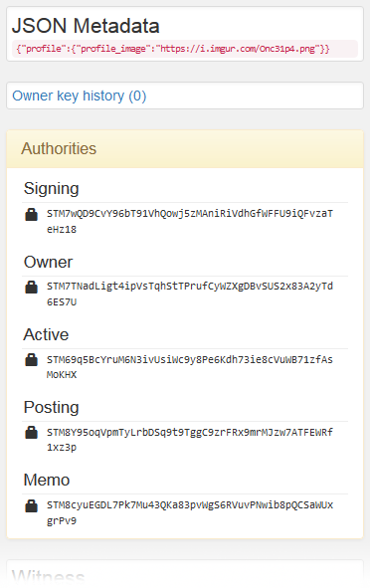Image resolution: width=370 pixels, height=588 pixels.
Task: Select the Signing public key starting STM7wQD9
Action: point(190,221)
